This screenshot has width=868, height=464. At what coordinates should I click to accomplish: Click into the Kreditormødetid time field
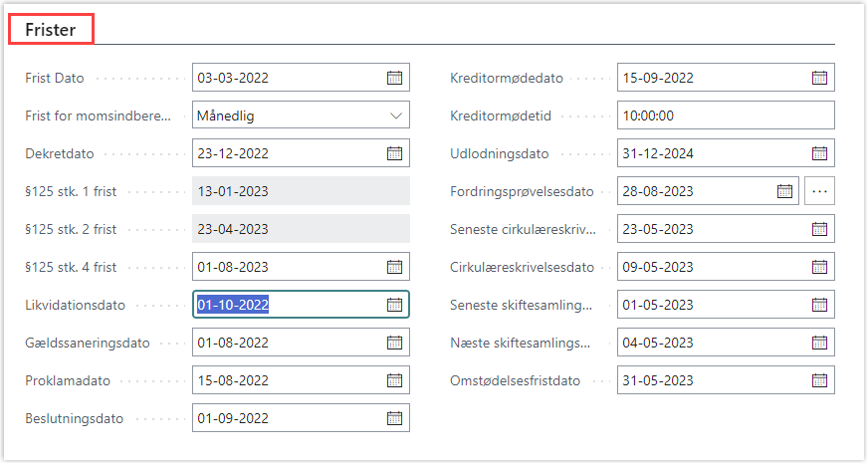coord(725,116)
